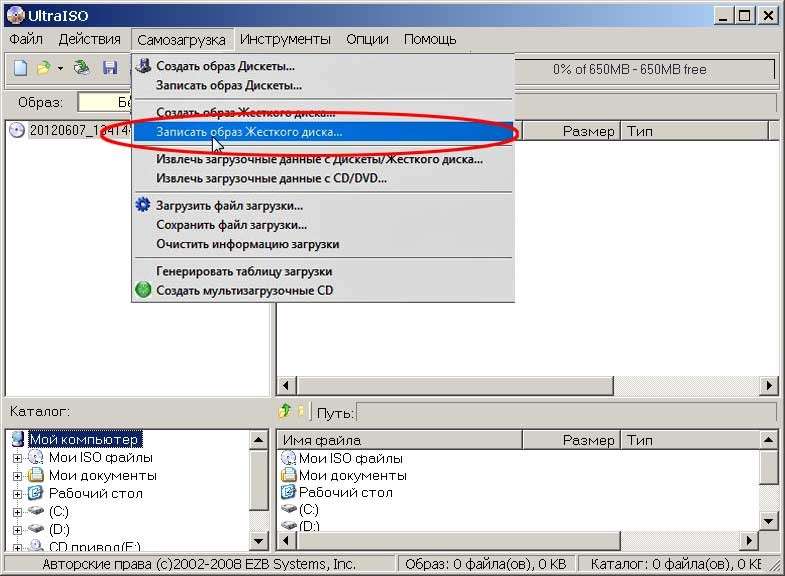The width and height of the screenshot is (785, 576).
Task: Click the New file toolbar icon
Action: [21, 68]
